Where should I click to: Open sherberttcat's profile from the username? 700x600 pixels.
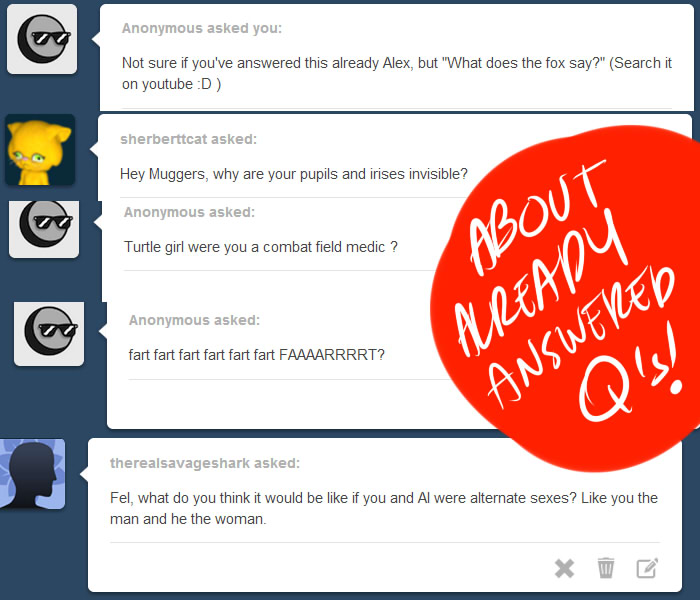[x=164, y=139]
